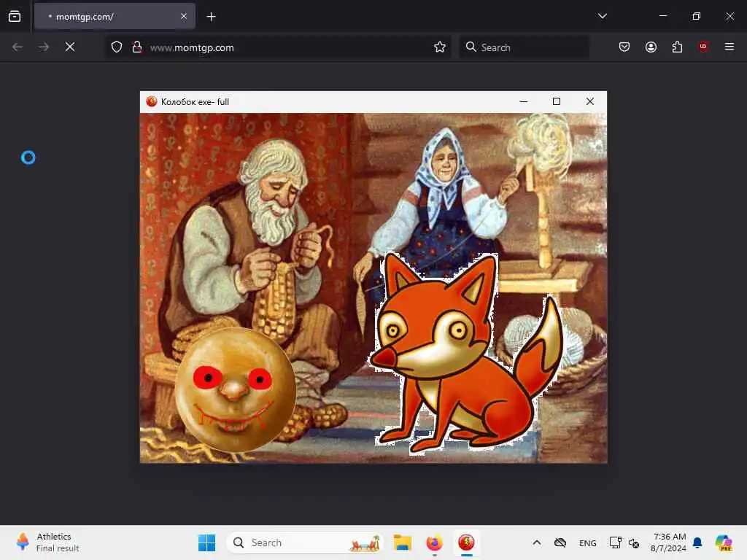The height and width of the screenshot is (560, 747).
Task: Minimize the Firefox browser window
Action: 662,16
